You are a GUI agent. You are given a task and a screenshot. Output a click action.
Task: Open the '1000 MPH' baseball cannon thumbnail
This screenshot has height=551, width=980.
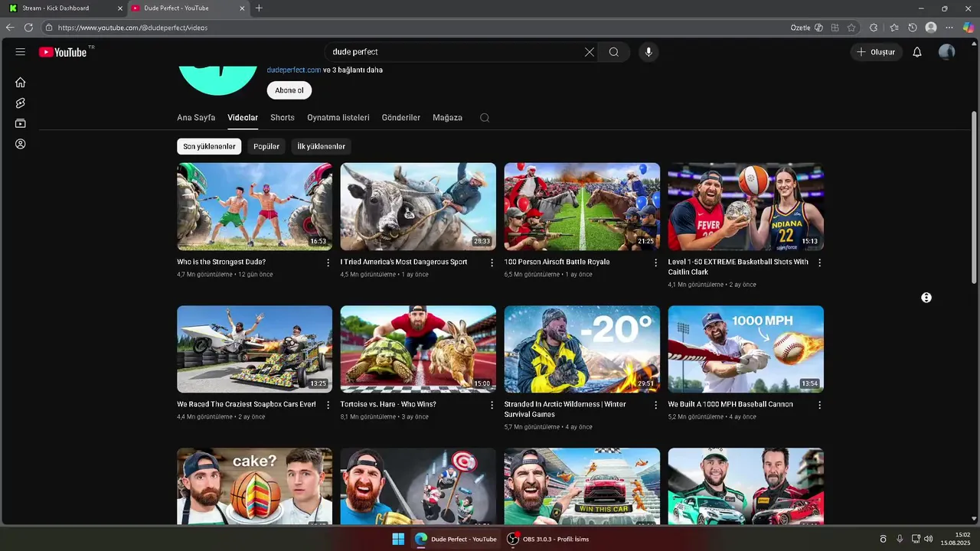pos(746,349)
